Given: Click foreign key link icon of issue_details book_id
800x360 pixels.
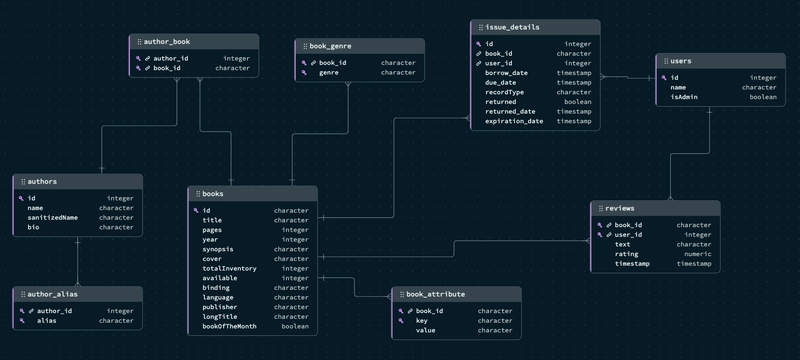Looking at the screenshot, I should pyautogui.click(x=479, y=54).
